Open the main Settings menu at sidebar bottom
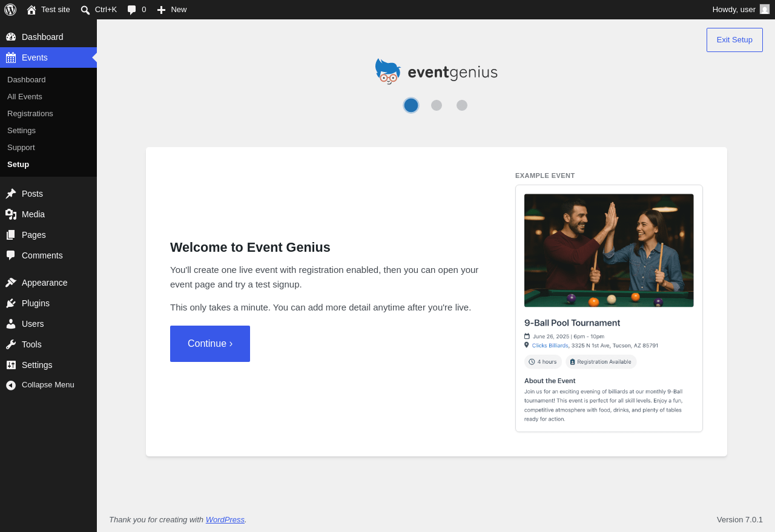 pyautogui.click(x=48, y=365)
